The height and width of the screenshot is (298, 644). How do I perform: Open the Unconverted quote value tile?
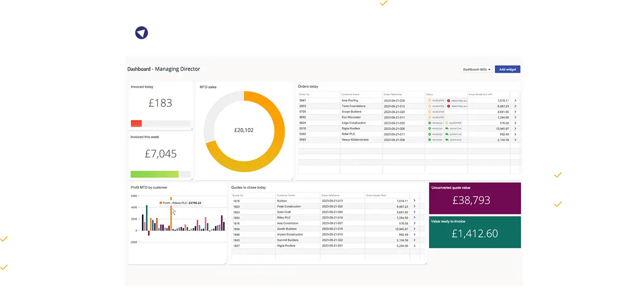475,198
